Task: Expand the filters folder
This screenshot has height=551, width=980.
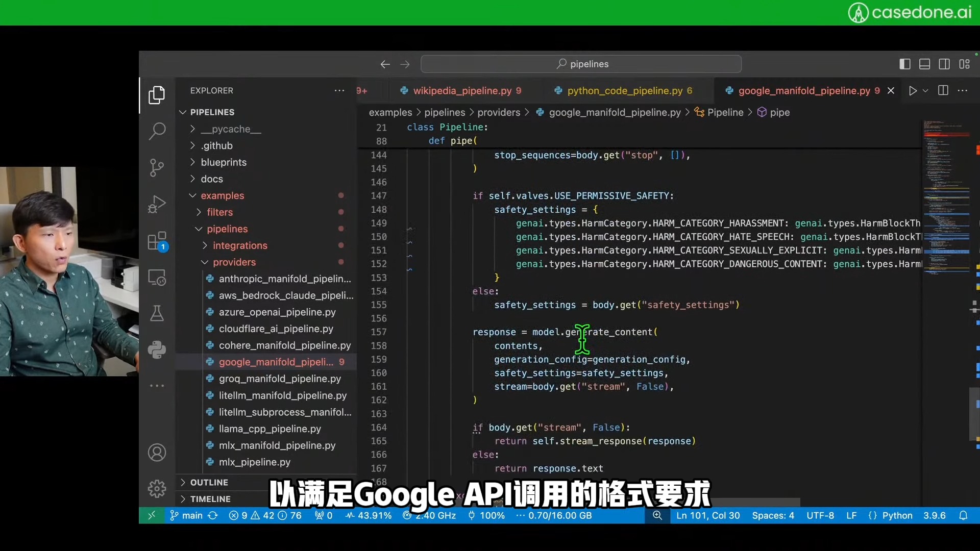Action: pos(219,212)
